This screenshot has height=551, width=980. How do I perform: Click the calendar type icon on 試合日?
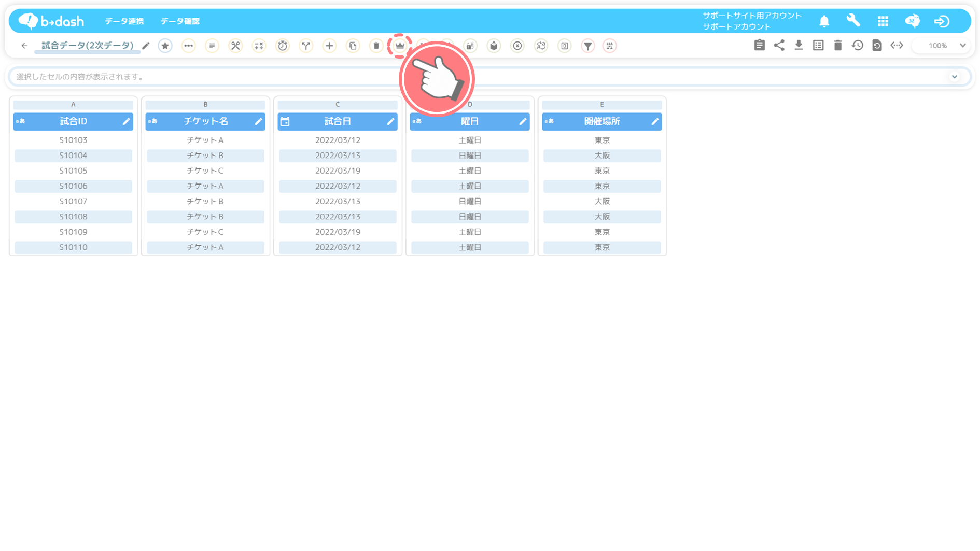(x=285, y=121)
